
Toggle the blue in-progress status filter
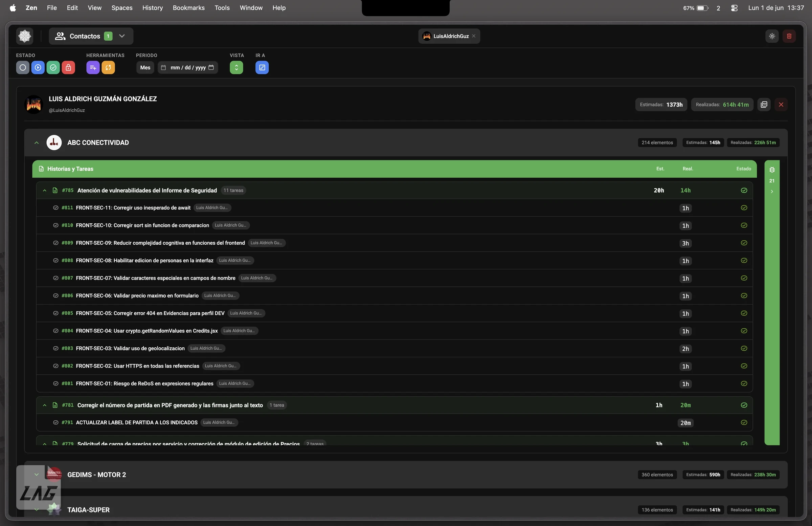pyautogui.click(x=38, y=67)
